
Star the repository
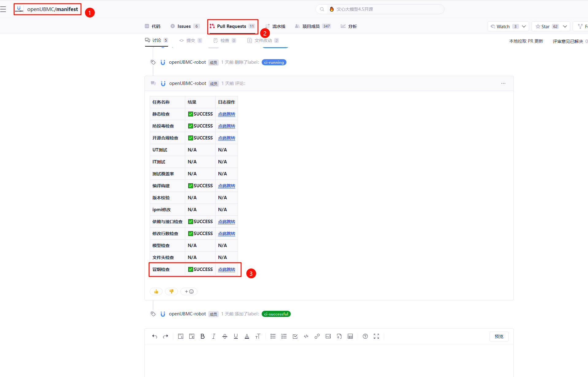click(x=547, y=27)
